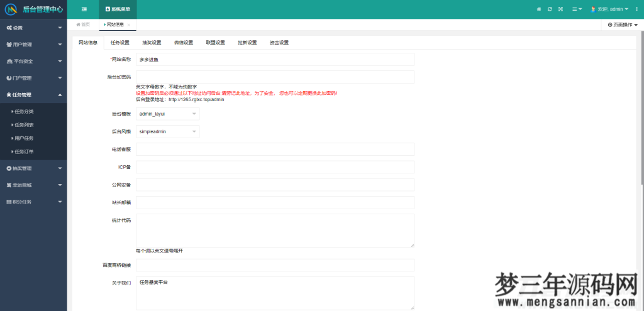Open the 系统菜单 top menu

[118, 9]
